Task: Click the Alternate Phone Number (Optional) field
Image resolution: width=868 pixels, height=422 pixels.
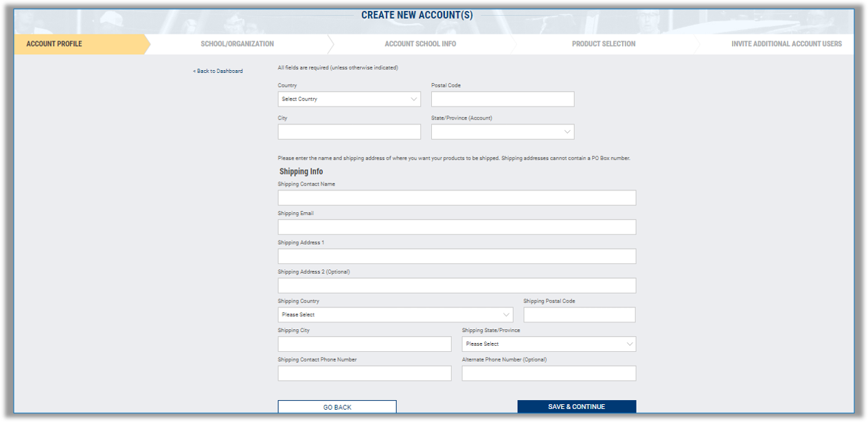Action: pyautogui.click(x=548, y=373)
